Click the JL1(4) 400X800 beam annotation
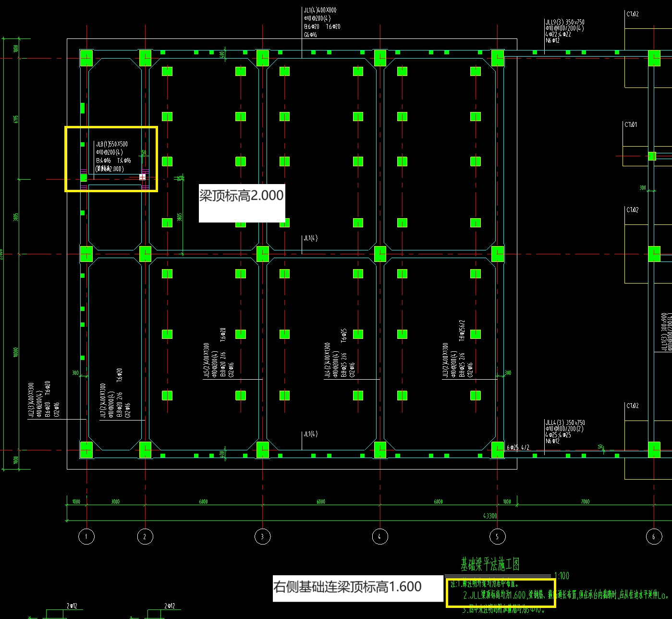Image resolution: width=672 pixels, height=619 pixels. (320, 10)
